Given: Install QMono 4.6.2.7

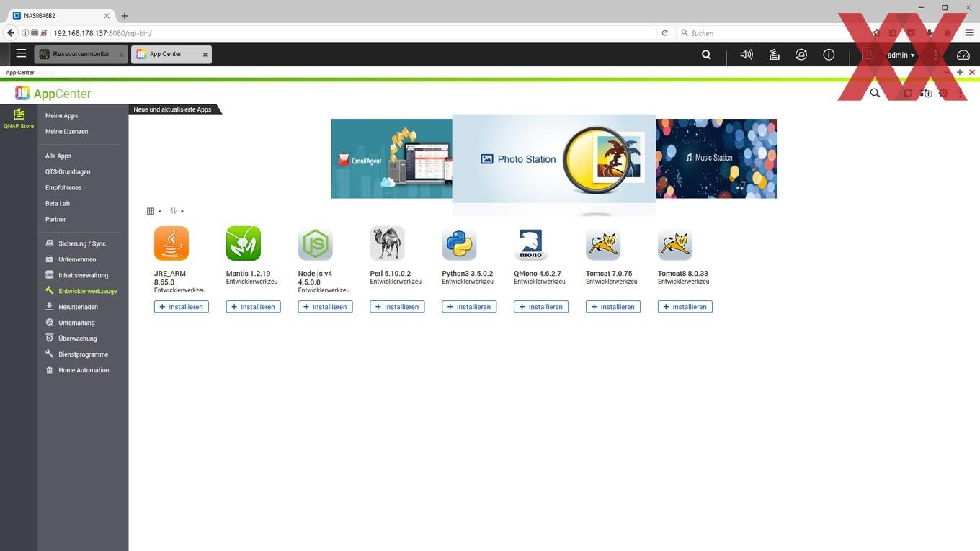Looking at the screenshot, I should pyautogui.click(x=541, y=307).
